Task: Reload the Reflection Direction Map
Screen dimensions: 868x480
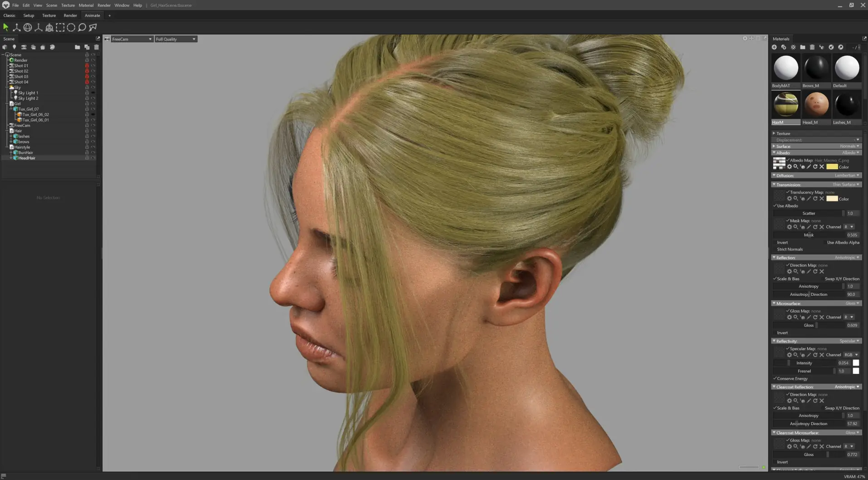Action: [815, 271]
